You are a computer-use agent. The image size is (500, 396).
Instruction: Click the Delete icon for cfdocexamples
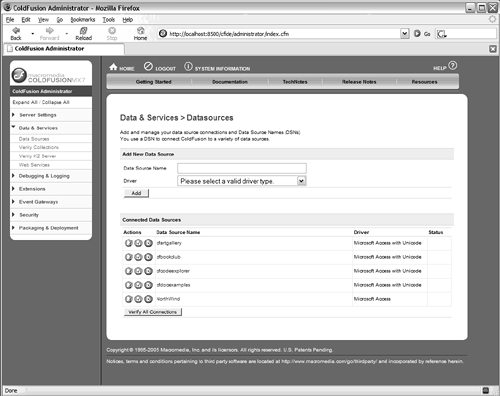point(148,285)
